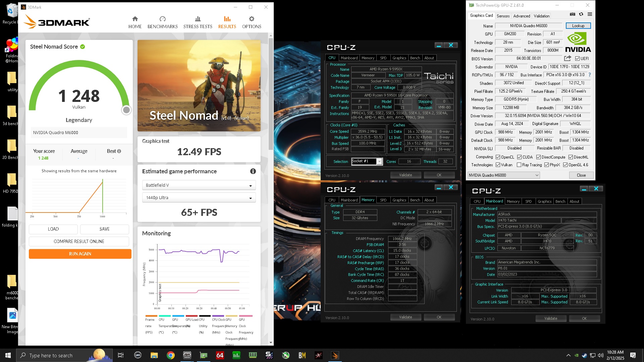Click the SAVE button in 3DMark
This screenshot has width=644, height=362.
[x=104, y=229]
